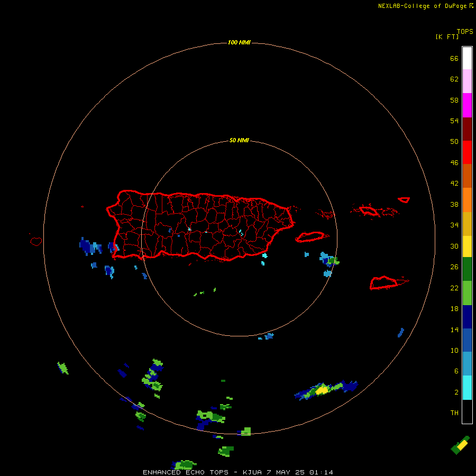This screenshot has height=476, width=476.
Task: Click the legend value "46"
Action: click(x=454, y=163)
